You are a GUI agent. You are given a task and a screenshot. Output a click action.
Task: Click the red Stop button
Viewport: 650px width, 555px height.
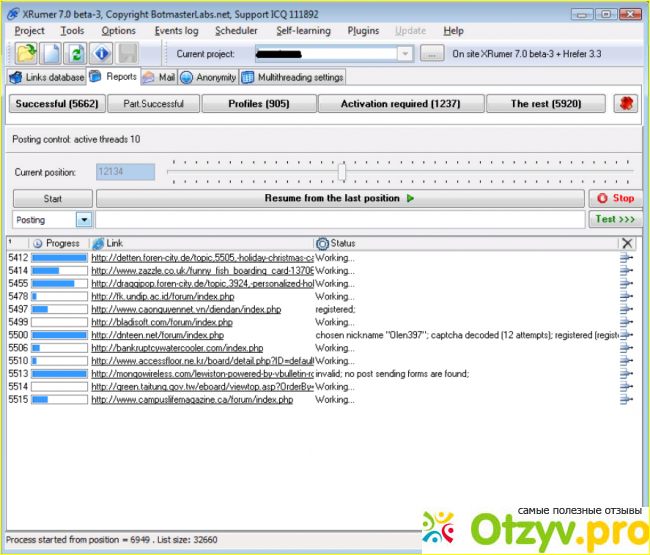click(616, 198)
